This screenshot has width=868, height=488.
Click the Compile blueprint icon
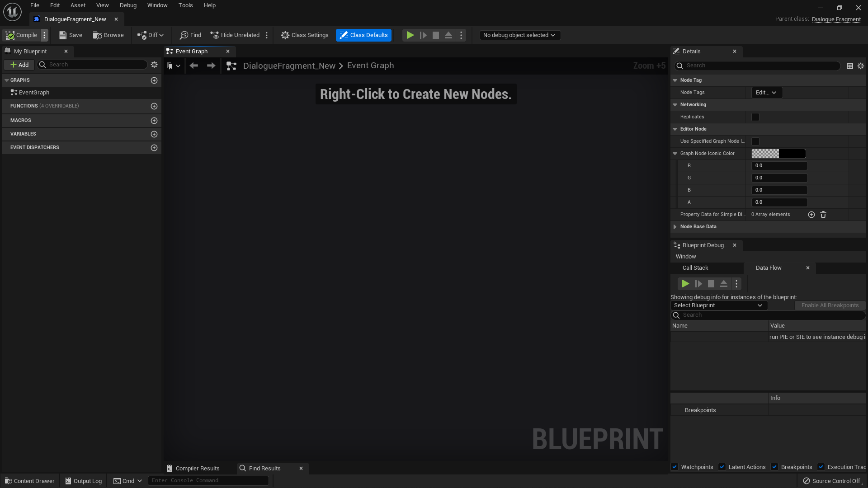point(11,35)
